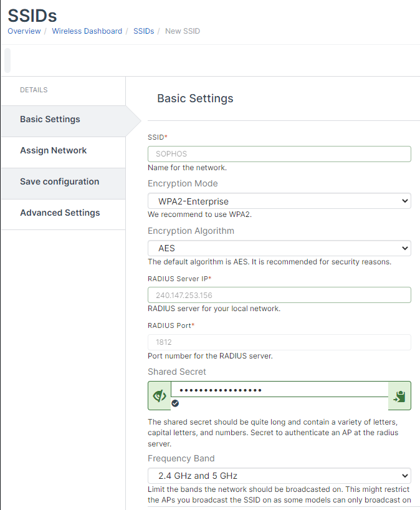Click the DETAILS sidebar header
Viewport: 420px width, 510px height.
click(x=34, y=90)
